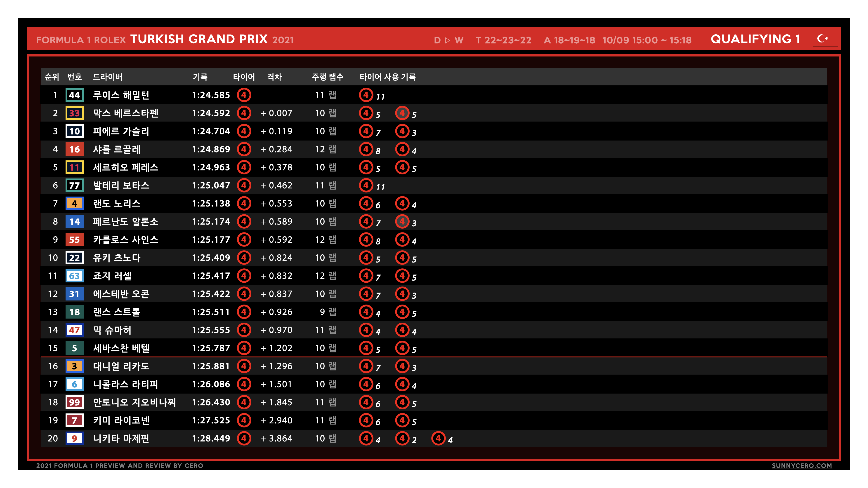Click lap time 1:24.704
868x488 pixels.
(211, 131)
